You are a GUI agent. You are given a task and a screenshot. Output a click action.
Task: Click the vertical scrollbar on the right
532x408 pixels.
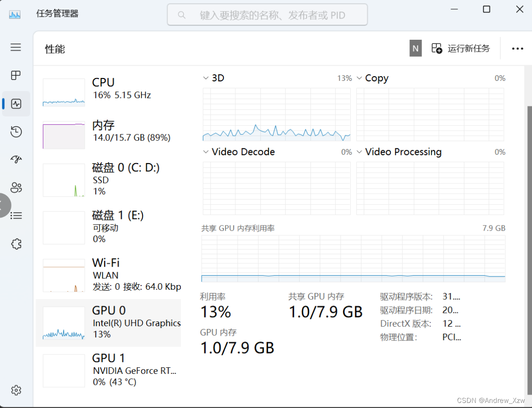pos(529,231)
